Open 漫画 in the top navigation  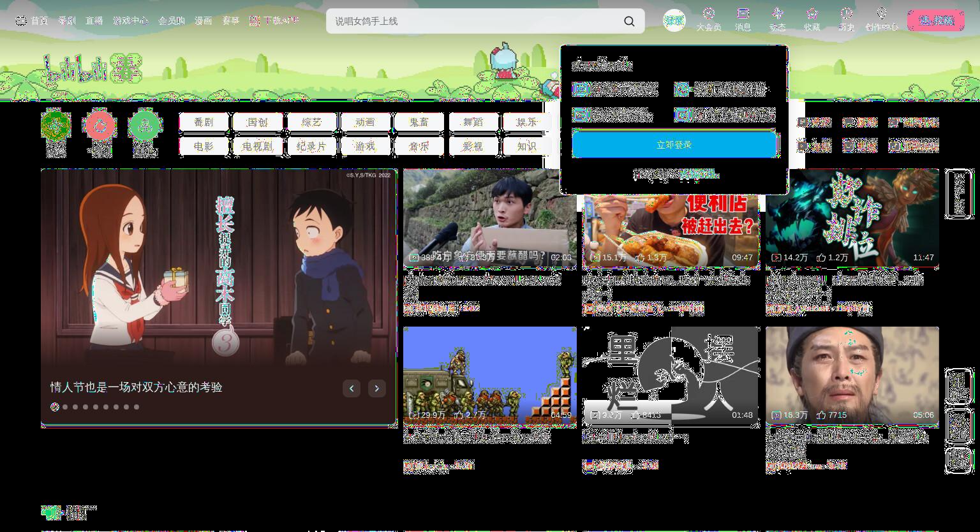point(203,20)
